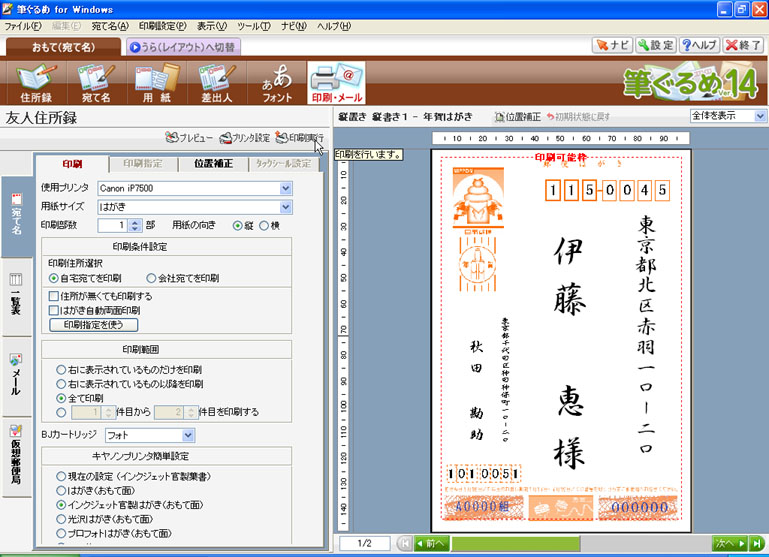Select 会社宛てを印刷 radio button
Image resolution: width=769 pixels, height=557 pixels.
[152, 277]
